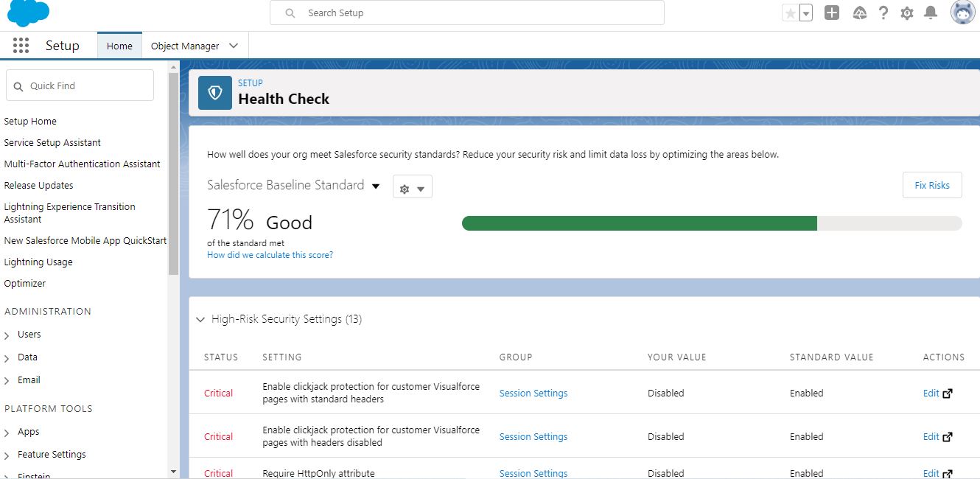Click the Search Setup input field
This screenshot has width=980, height=479.
[x=466, y=13]
